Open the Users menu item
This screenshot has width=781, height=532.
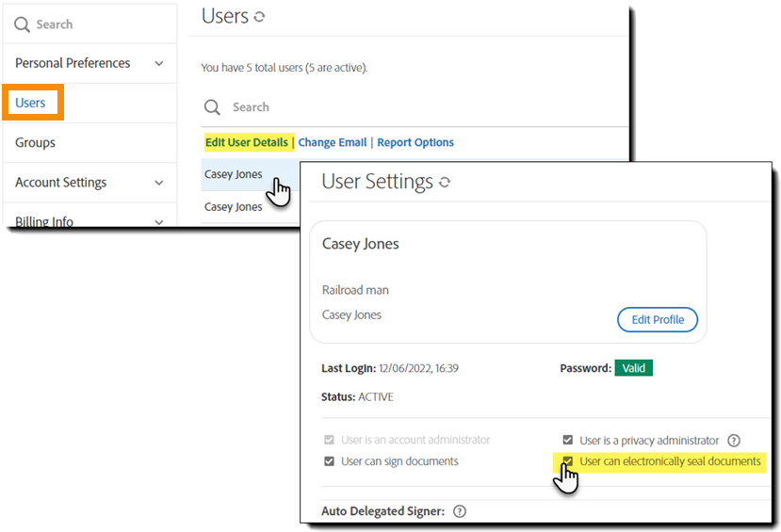[x=31, y=103]
